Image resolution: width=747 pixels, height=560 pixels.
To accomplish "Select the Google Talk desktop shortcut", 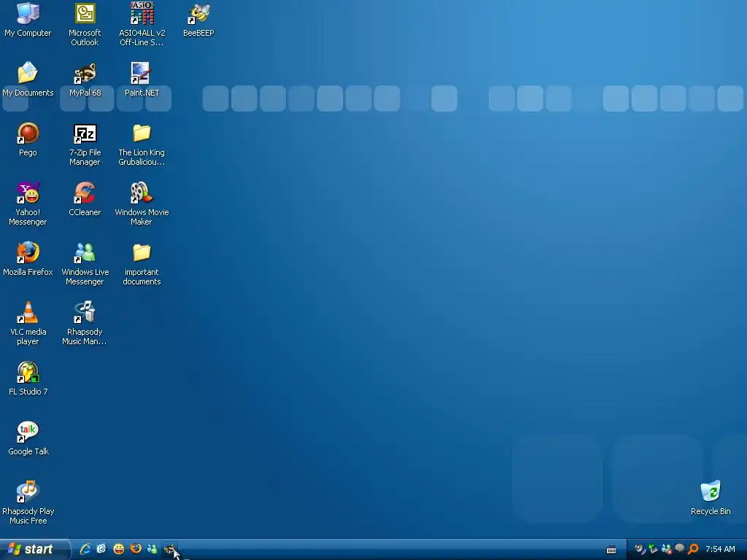I will click(28, 438).
